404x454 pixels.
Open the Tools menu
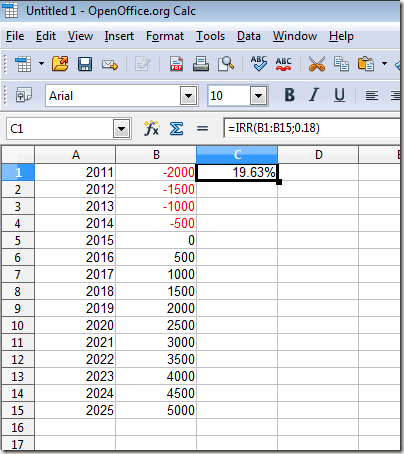(210, 36)
